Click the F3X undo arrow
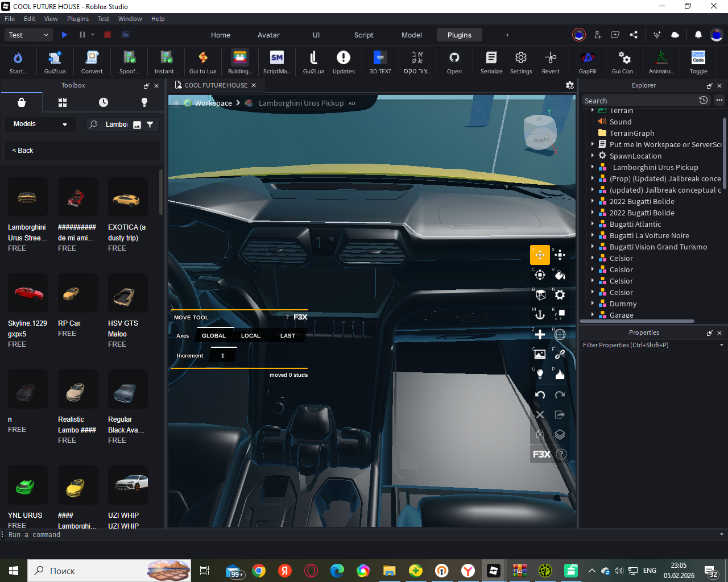This screenshot has width=728, height=582. tap(540, 394)
